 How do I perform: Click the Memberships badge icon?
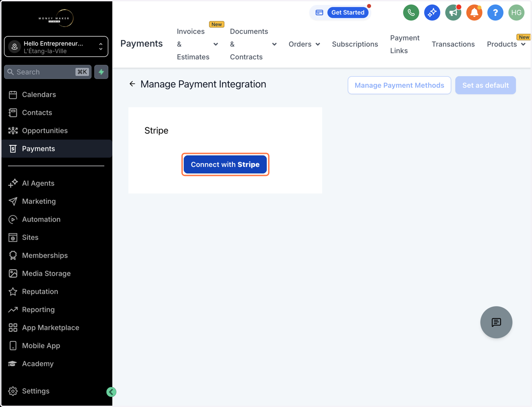[13, 255]
